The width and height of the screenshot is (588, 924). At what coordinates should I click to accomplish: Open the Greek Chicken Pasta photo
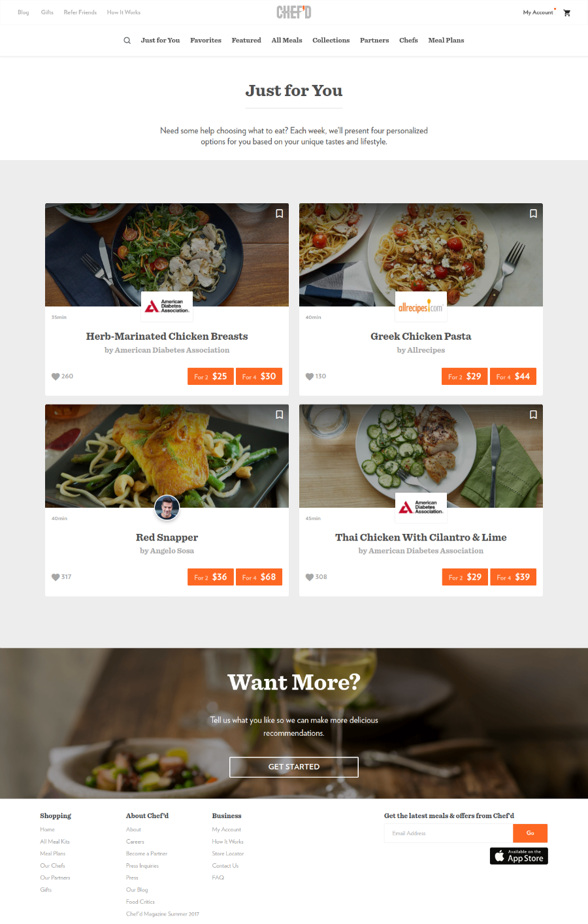click(421, 255)
